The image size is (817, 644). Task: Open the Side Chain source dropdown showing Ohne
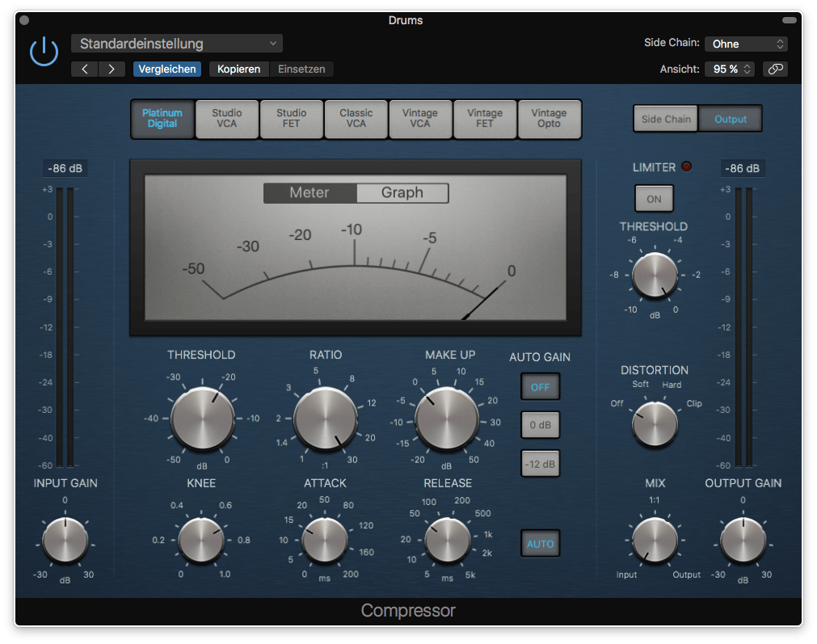(x=744, y=43)
